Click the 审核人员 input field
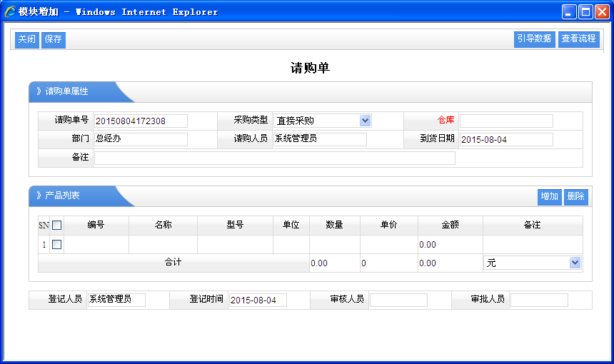614x364 pixels. click(x=398, y=300)
